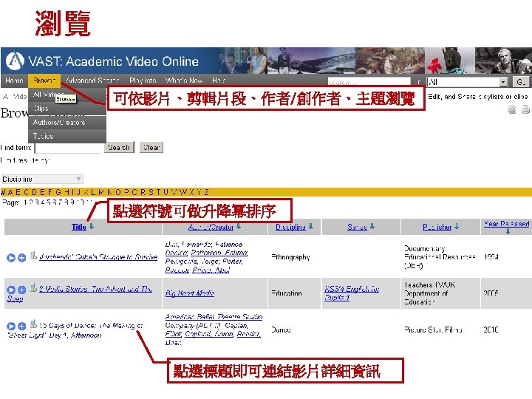The image size is (532, 399).
Task: Select Clips from Browse menu
Action: coord(67,108)
